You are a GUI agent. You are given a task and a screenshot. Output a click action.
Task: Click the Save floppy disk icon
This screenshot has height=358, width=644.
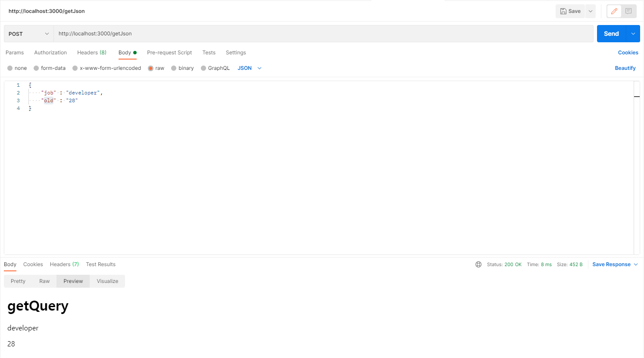[563, 11]
